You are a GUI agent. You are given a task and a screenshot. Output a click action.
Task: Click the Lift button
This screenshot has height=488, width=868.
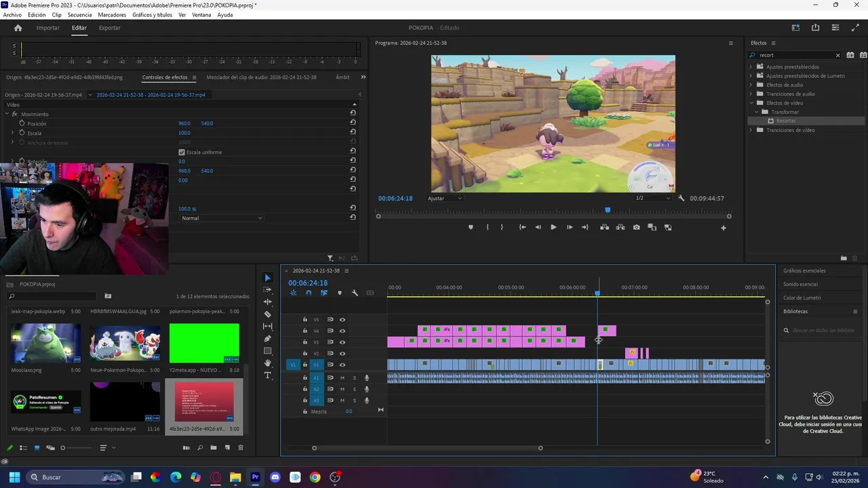point(604,227)
